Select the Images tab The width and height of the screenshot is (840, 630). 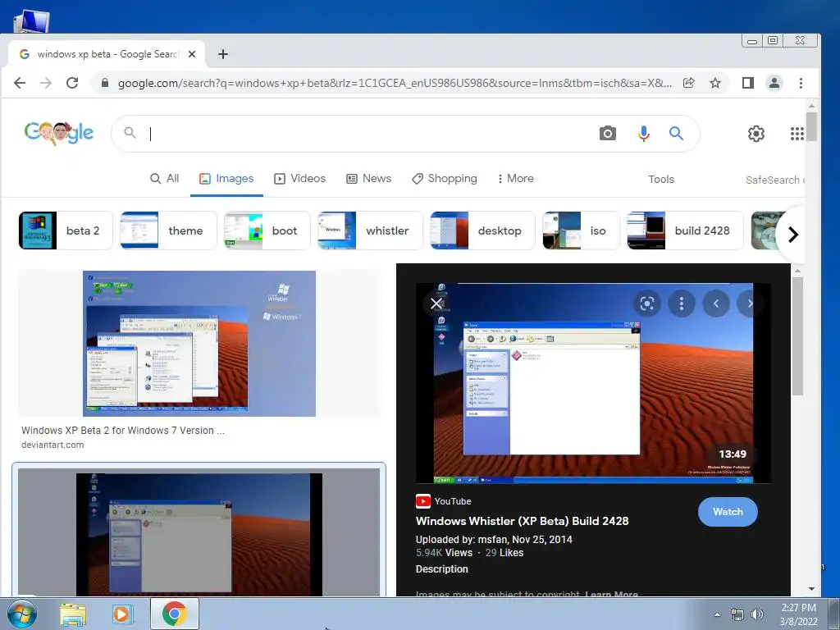226,178
